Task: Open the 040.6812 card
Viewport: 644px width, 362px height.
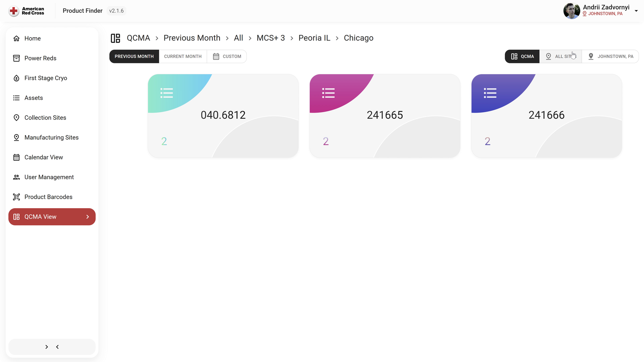Action: tap(223, 116)
